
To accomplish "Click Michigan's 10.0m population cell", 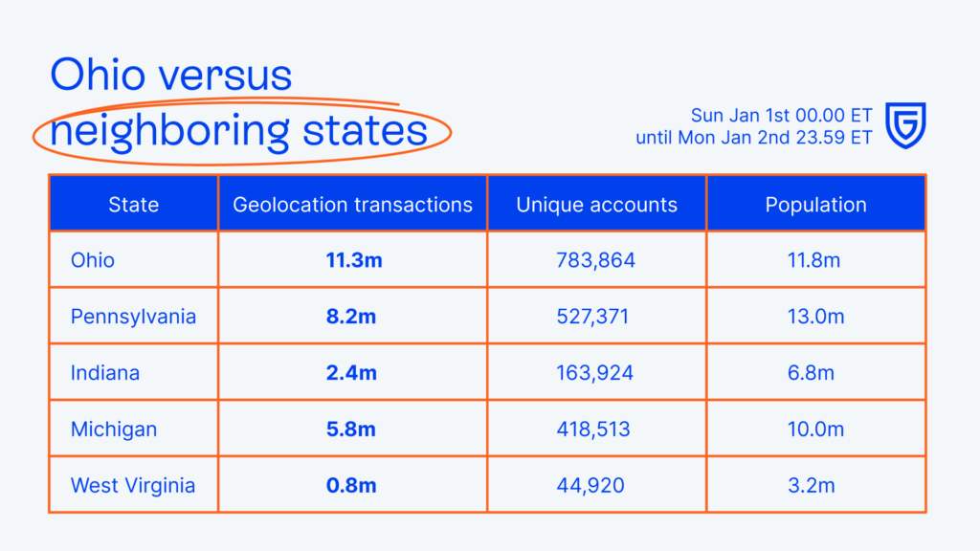I will pos(815,430).
